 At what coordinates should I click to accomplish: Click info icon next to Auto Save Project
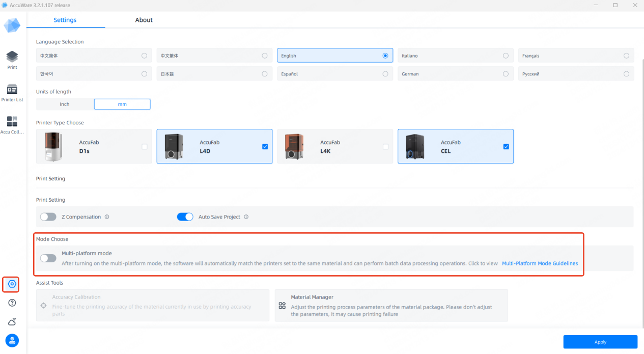pos(246,217)
